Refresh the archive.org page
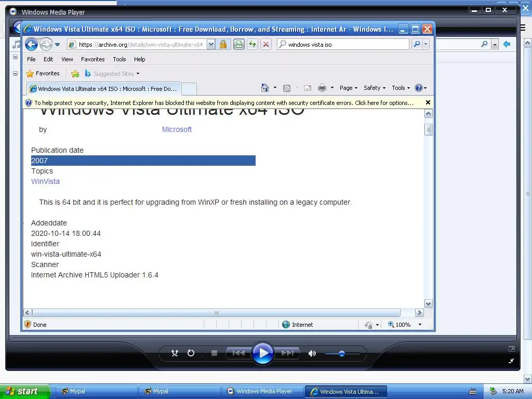 [252, 45]
